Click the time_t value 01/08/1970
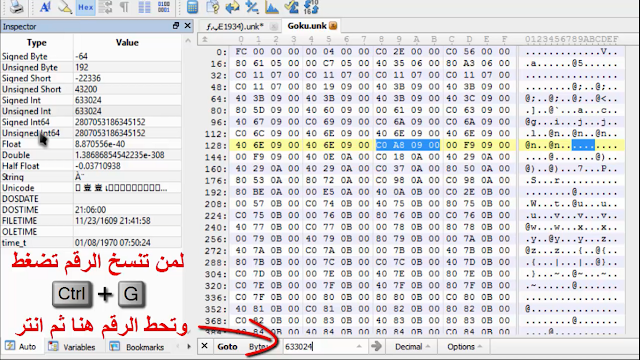The width and height of the screenshot is (640, 360). click(x=113, y=243)
